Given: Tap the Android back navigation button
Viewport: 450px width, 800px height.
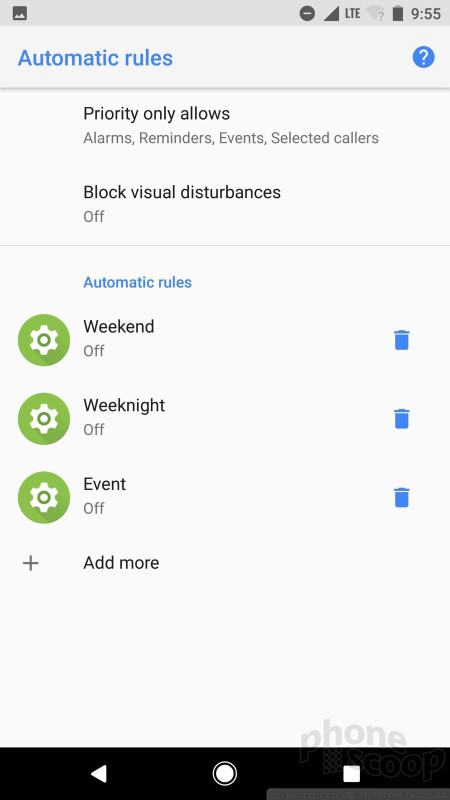Looking at the screenshot, I should [x=98, y=773].
